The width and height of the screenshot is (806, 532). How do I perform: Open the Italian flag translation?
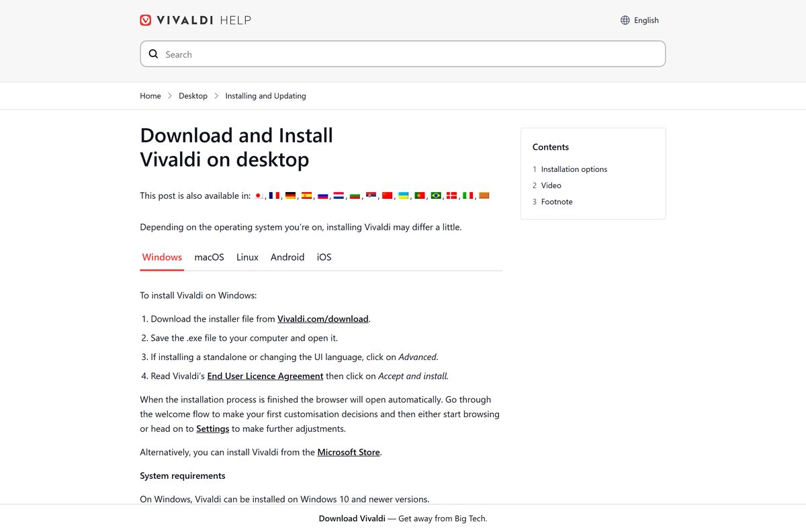click(x=467, y=195)
